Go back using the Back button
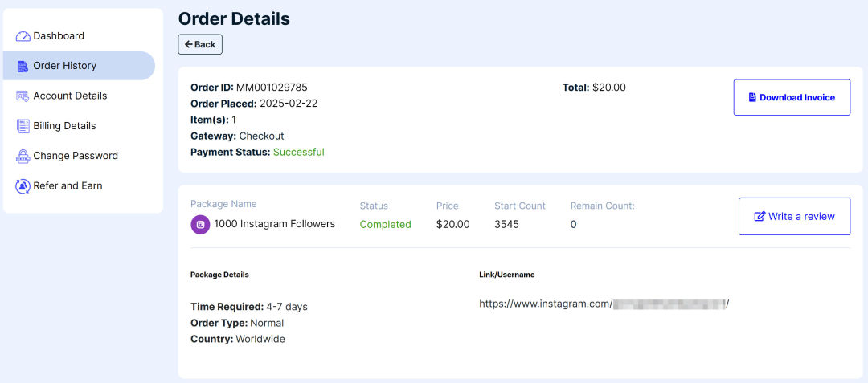 coord(200,45)
